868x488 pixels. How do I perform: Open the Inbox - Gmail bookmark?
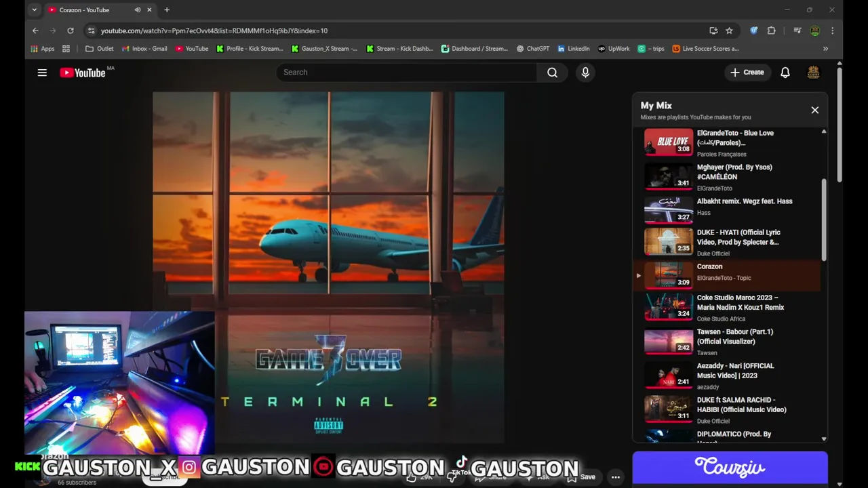click(x=144, y=49)
